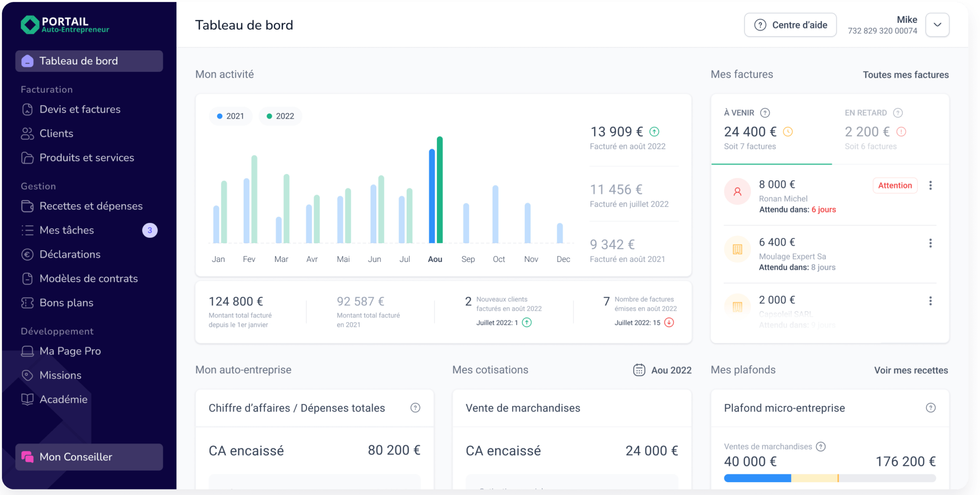
Task: Open the Déclarations euro icon item
Action: coord(70,254)
